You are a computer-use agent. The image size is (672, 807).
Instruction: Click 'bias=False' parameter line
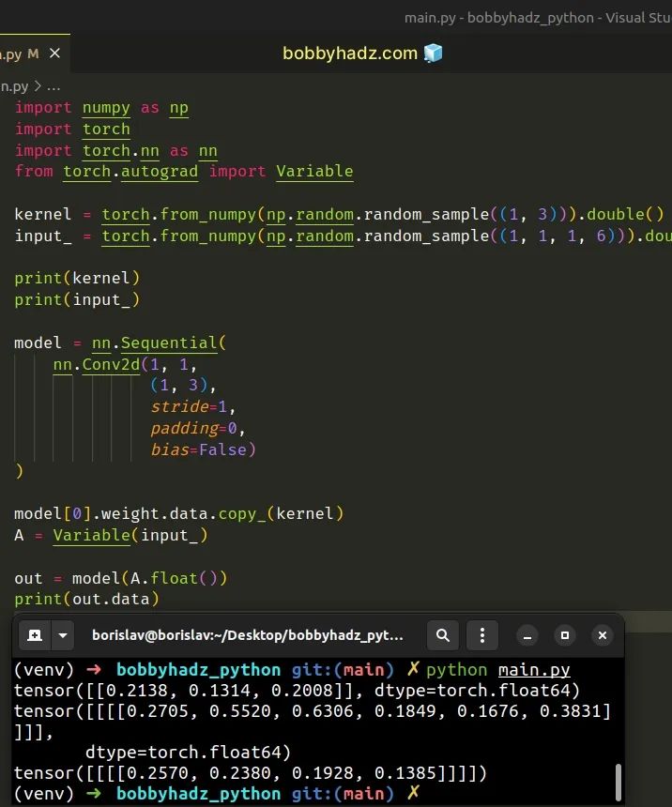(x=203, y=449)
